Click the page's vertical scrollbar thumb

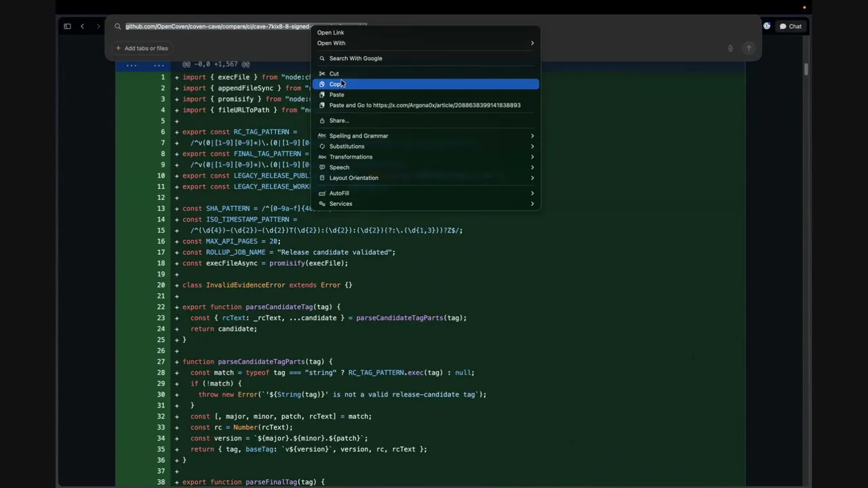click(x=806, y=69)
